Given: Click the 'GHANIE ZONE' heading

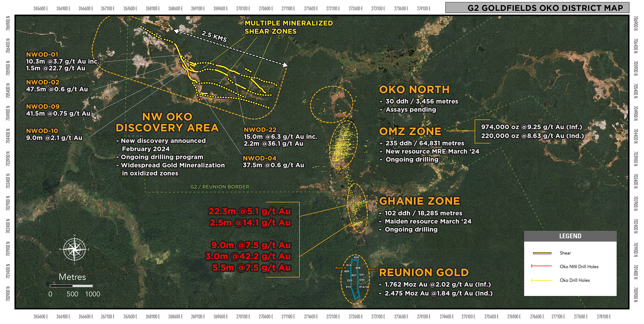Looking at the screenshot, I should tap(420, 201).
